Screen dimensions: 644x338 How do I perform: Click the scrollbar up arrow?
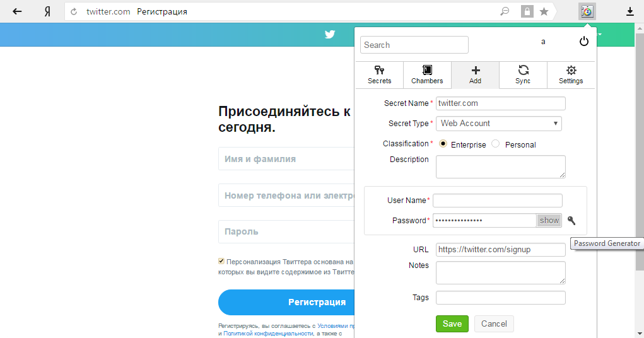coord(640,28)
